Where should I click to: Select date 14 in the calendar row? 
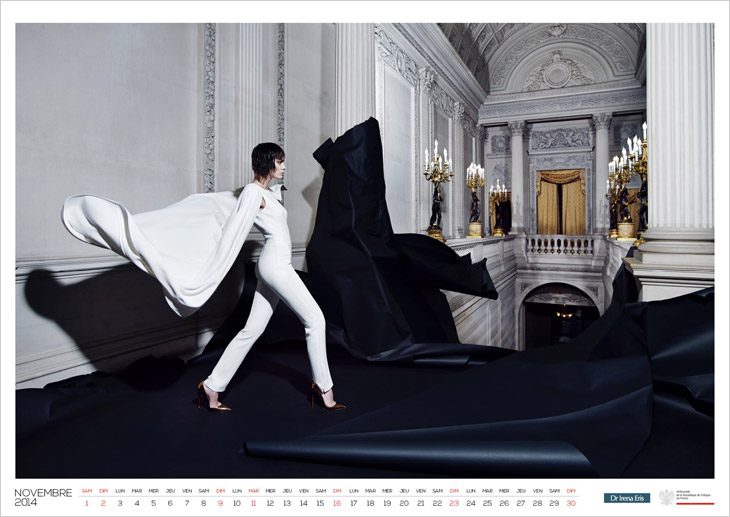point(303,503)
